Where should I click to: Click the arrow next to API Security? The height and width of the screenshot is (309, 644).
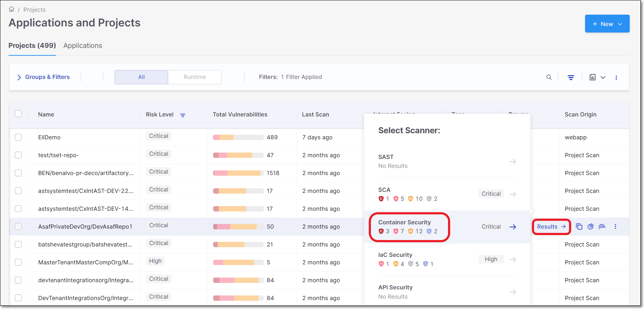(x=513, y=292)
